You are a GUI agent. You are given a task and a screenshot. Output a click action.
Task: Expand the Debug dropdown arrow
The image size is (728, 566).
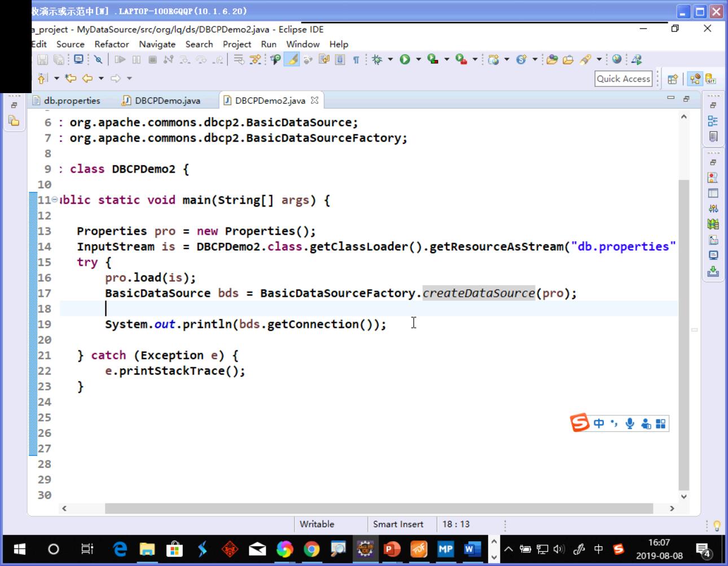(389, 59)
